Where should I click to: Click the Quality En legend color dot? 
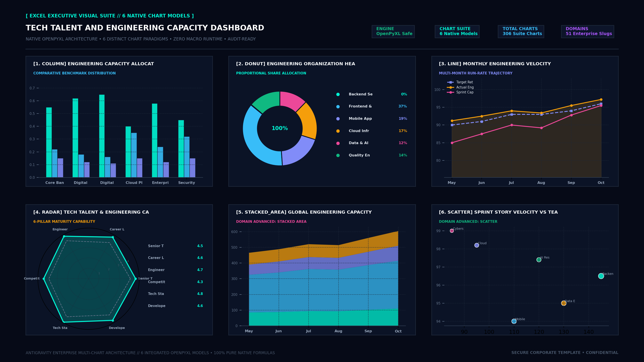click(338, 155)
